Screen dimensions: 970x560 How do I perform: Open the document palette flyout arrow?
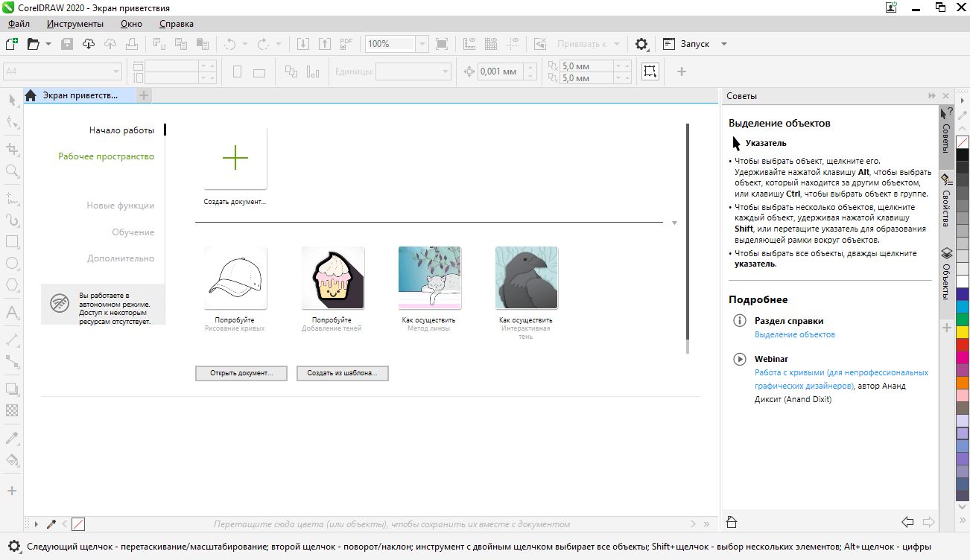tap(36, 524)
